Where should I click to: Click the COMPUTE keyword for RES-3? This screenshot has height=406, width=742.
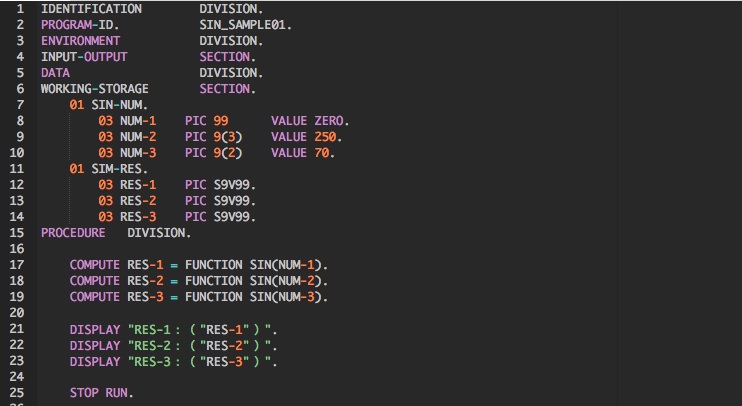click(94, 296)
